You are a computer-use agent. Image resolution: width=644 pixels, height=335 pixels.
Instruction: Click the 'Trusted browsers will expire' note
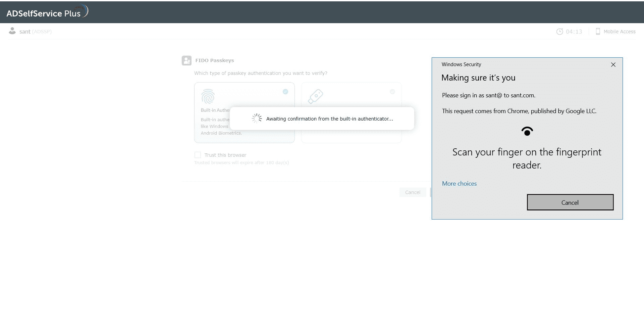(x=241, y=163)
